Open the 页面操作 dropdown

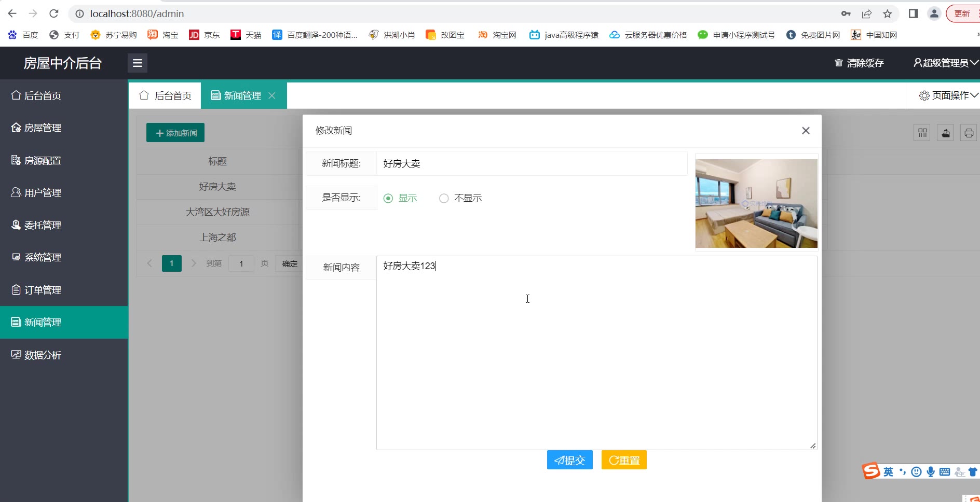[948, 96]
